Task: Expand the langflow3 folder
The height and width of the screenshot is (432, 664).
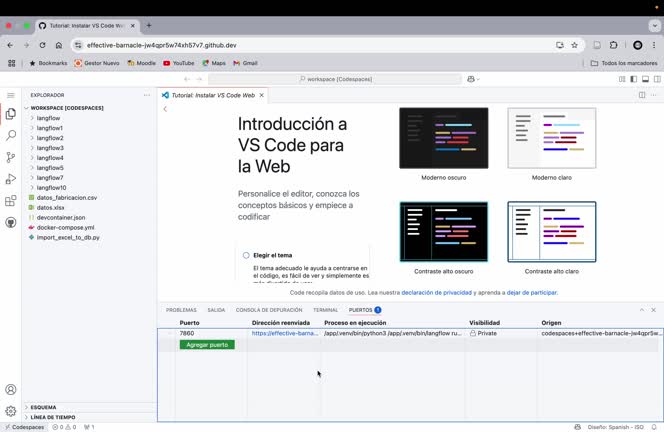Action: [50, 148]
